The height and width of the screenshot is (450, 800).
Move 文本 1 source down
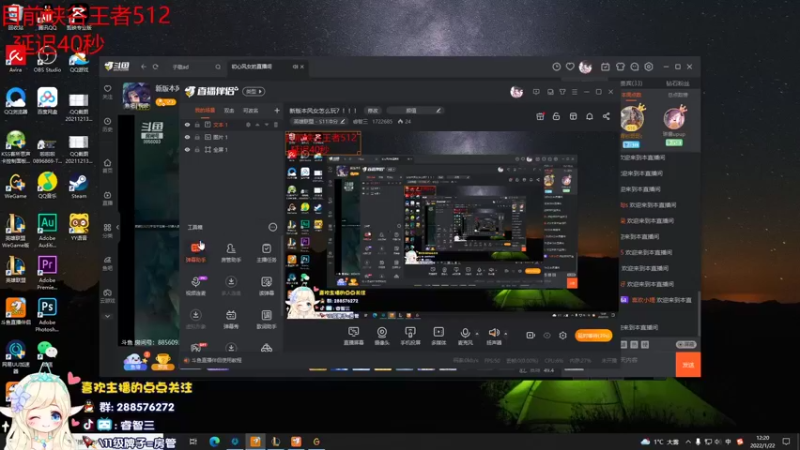click(x=266, y=125)
